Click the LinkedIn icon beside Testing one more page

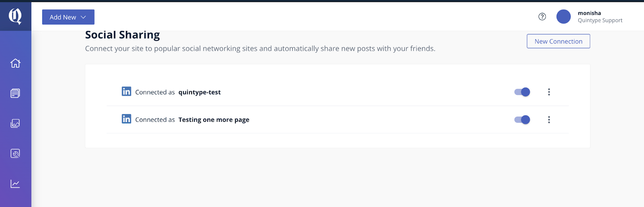click(126, 119)
